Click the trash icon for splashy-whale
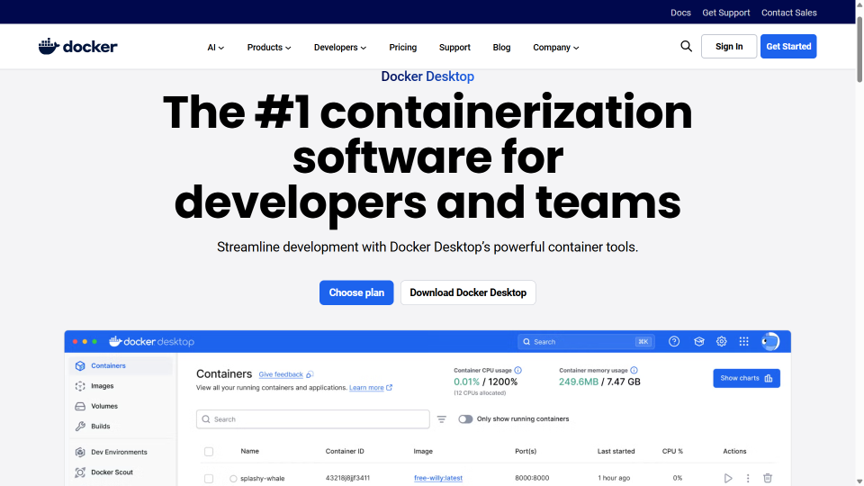This screenshot has height=486, width=864. tap(768, 478)
